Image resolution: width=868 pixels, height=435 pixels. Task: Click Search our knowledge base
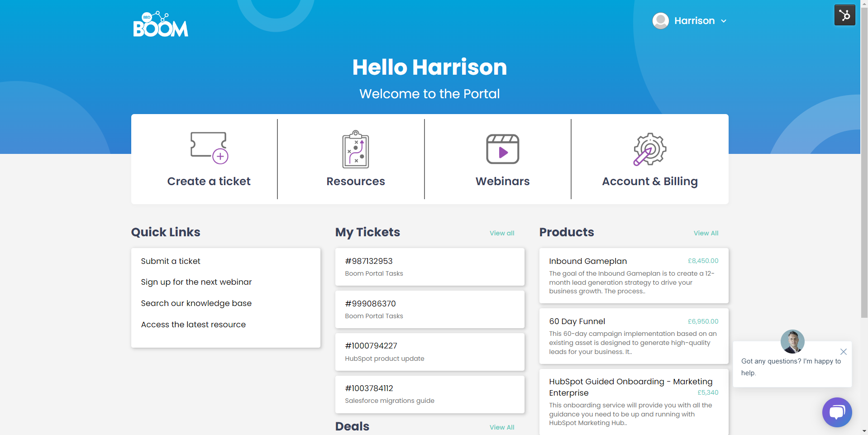(x=196, y=303)
